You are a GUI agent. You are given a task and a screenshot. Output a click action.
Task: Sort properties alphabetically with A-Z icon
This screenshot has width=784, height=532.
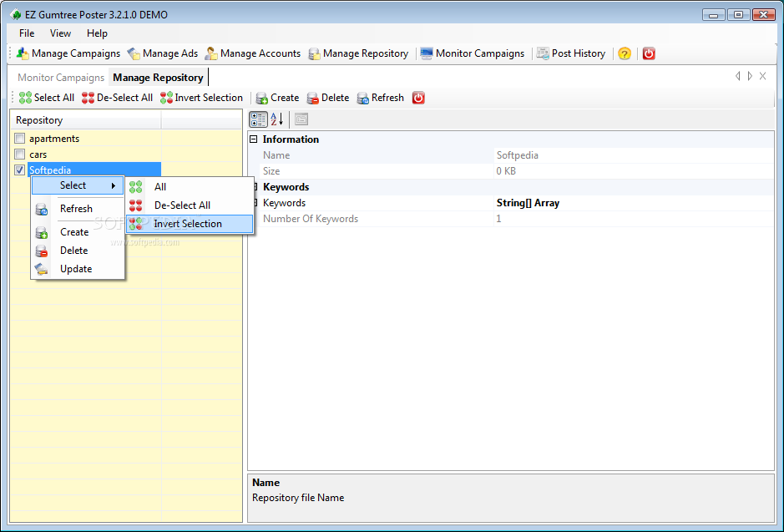(277, 119)
